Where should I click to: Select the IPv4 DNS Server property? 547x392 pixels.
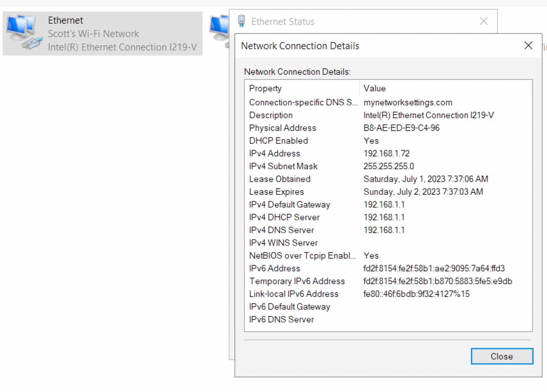[281, 230]
